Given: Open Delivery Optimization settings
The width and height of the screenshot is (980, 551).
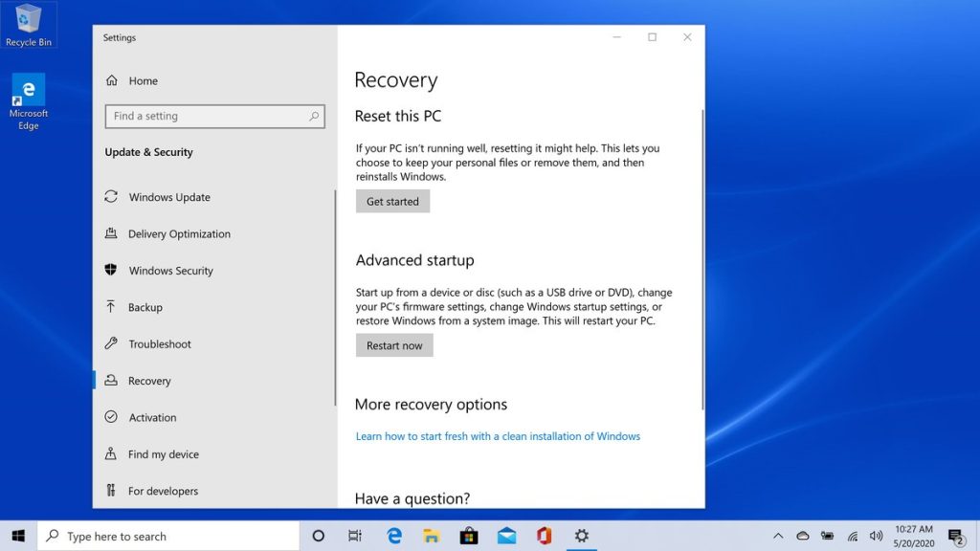Looking at the screenshot, I should coord(112,233).
